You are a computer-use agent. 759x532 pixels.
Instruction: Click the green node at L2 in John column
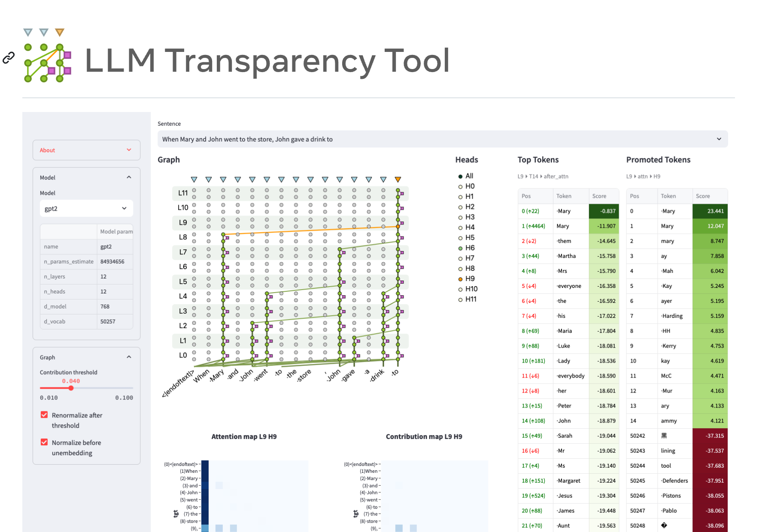252,323
